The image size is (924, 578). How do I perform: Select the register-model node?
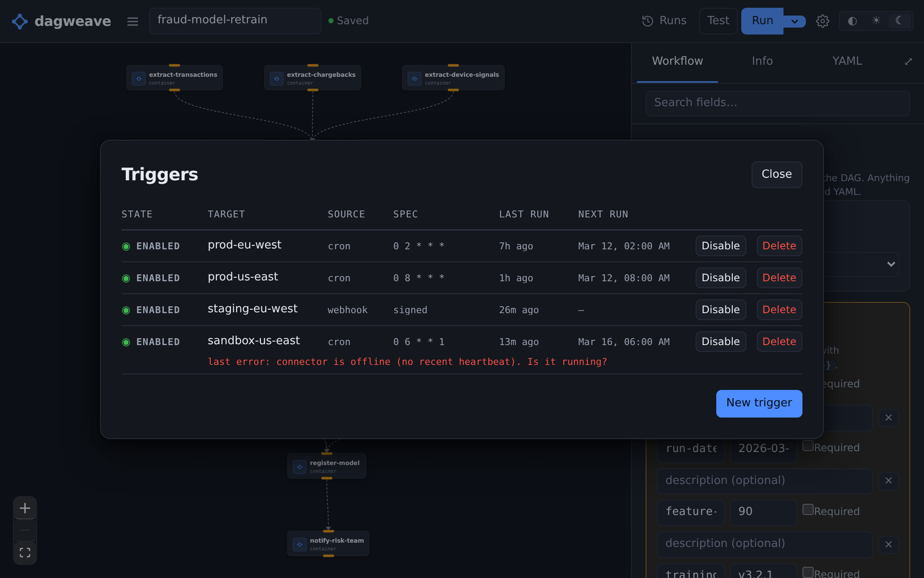click(x=327, y=466)
